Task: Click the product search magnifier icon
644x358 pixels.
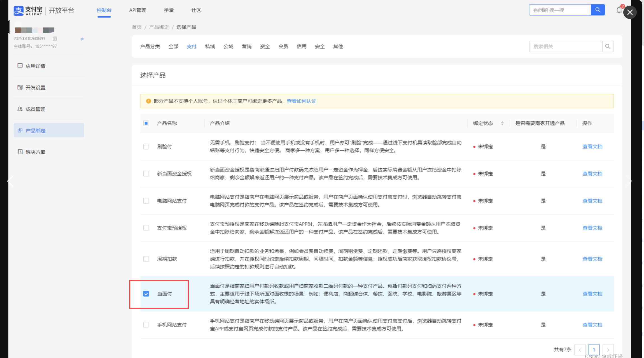Action: pyautogui.click(x=608, y=47)
